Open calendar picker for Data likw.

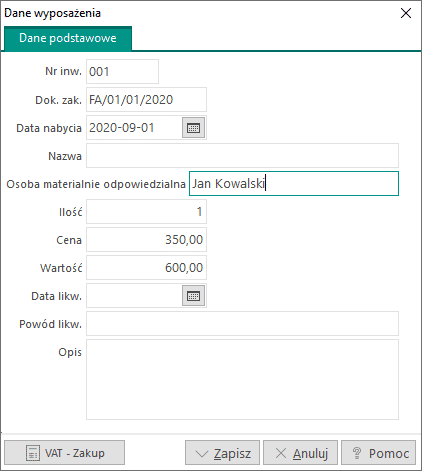click(193, 296)
